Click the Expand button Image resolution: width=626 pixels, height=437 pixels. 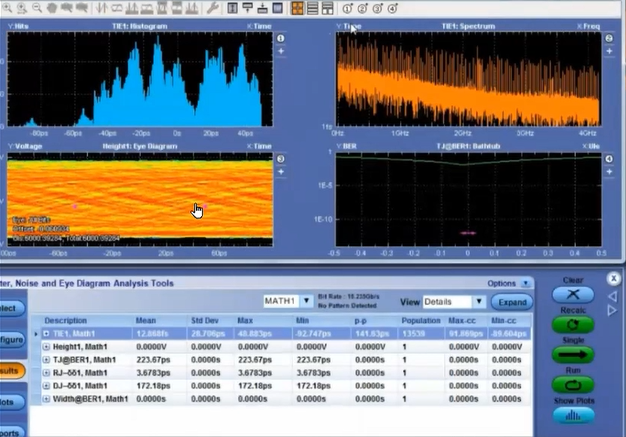pos(511,301)
